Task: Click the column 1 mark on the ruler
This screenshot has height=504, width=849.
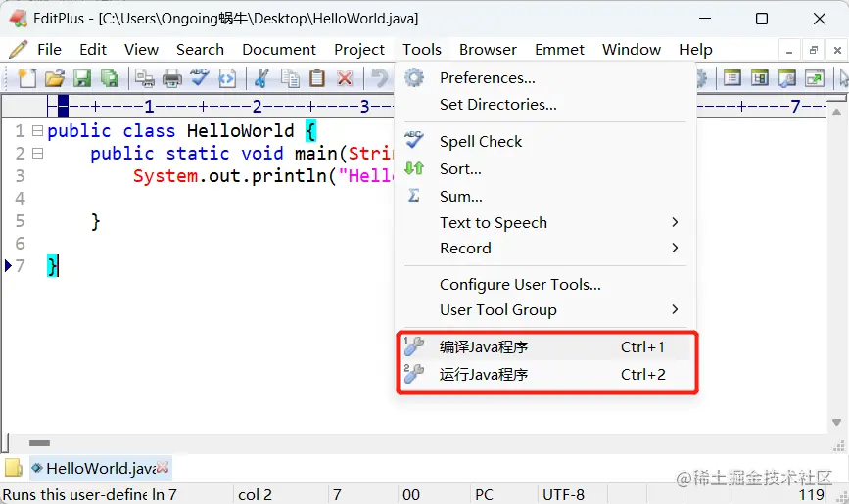Action: click(149, 106)
